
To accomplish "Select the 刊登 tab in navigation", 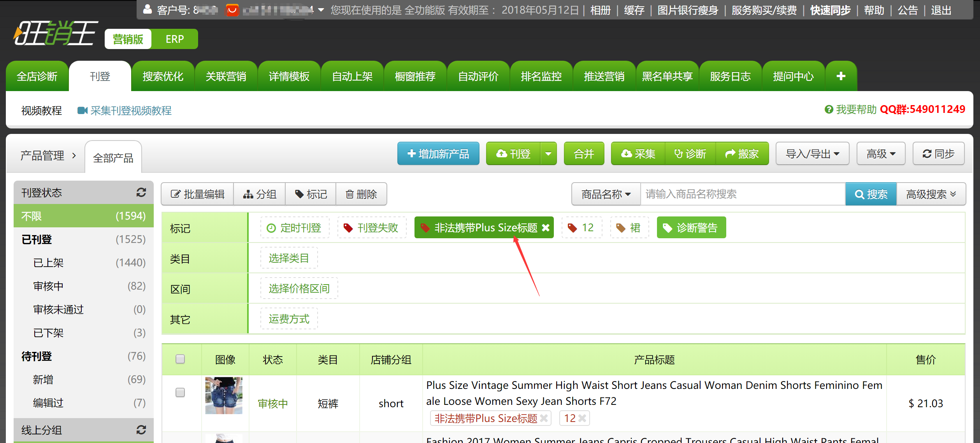I will (100, 75).
